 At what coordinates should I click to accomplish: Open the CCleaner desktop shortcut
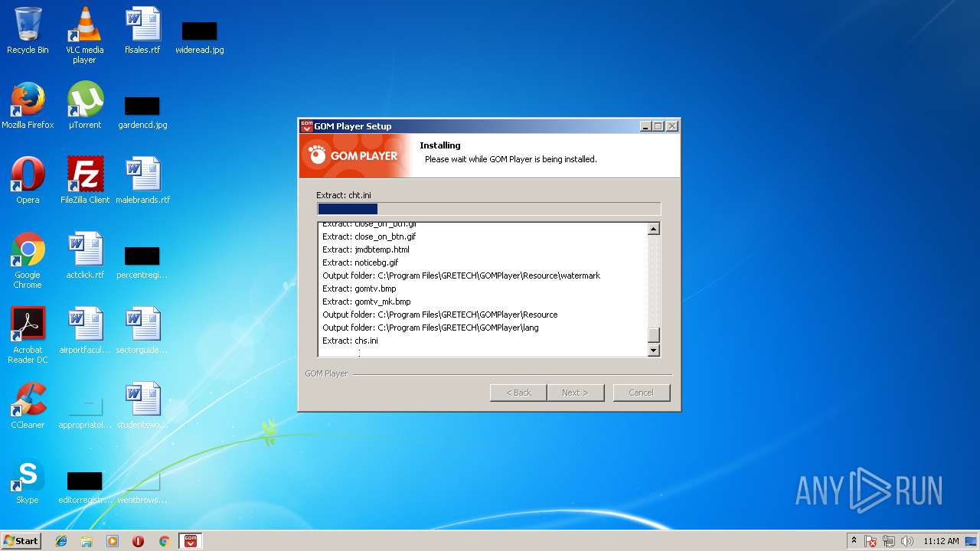(x=28, y=406)
